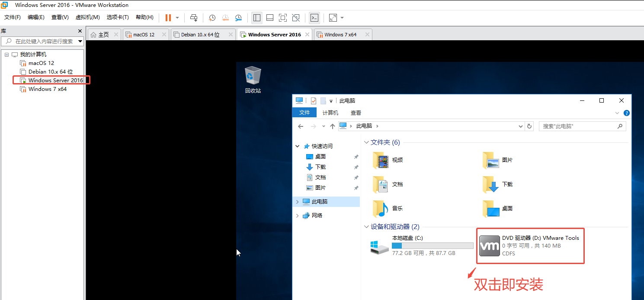Collapse the 我的计算机 tree node

(7, 55)
